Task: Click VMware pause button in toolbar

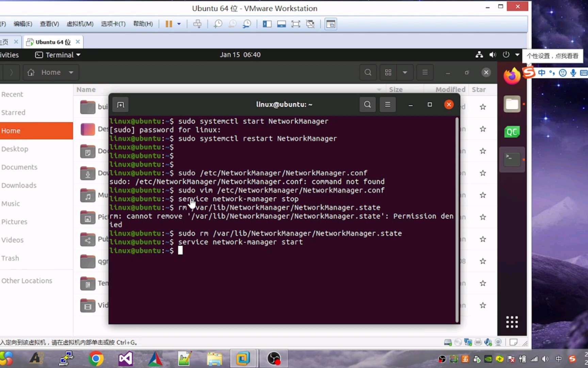Action: (169, 24)
